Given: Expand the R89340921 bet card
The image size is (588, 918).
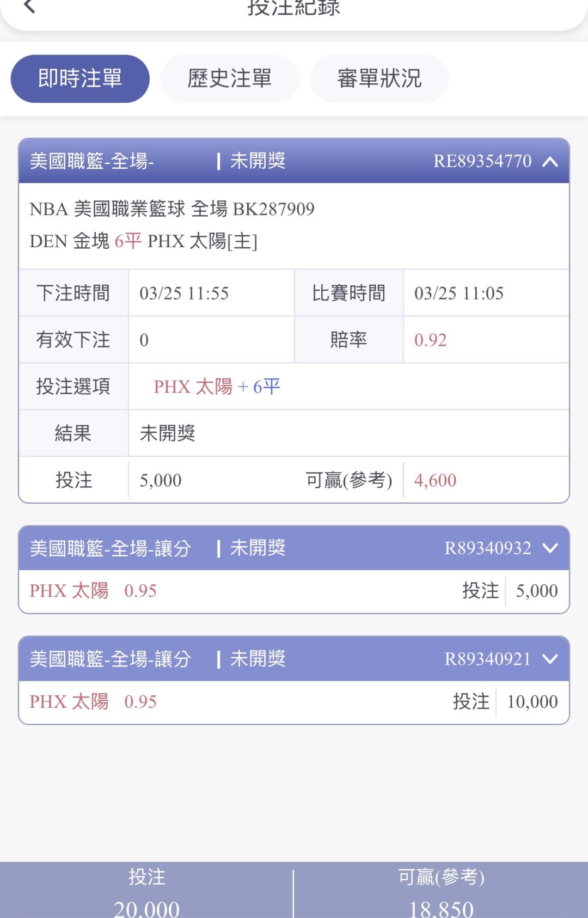Looking at the screenshot, I should tap(550, 659).
